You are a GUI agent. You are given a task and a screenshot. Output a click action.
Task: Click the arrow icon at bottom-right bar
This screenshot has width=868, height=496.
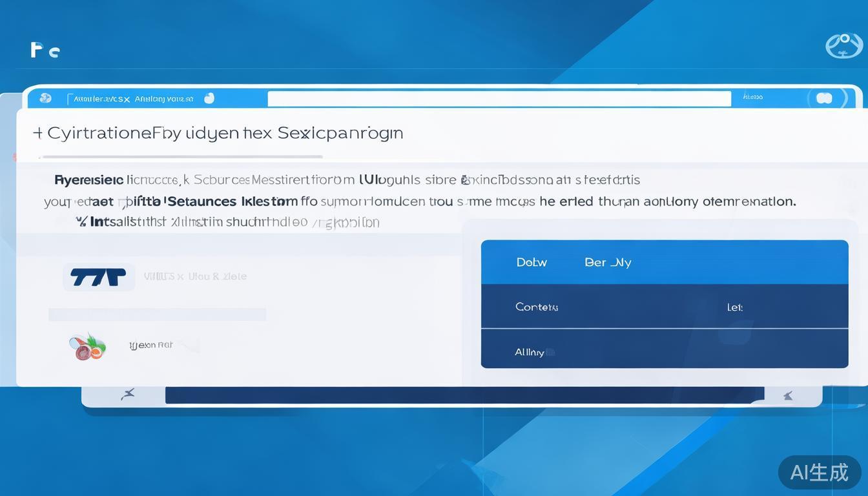788,395
